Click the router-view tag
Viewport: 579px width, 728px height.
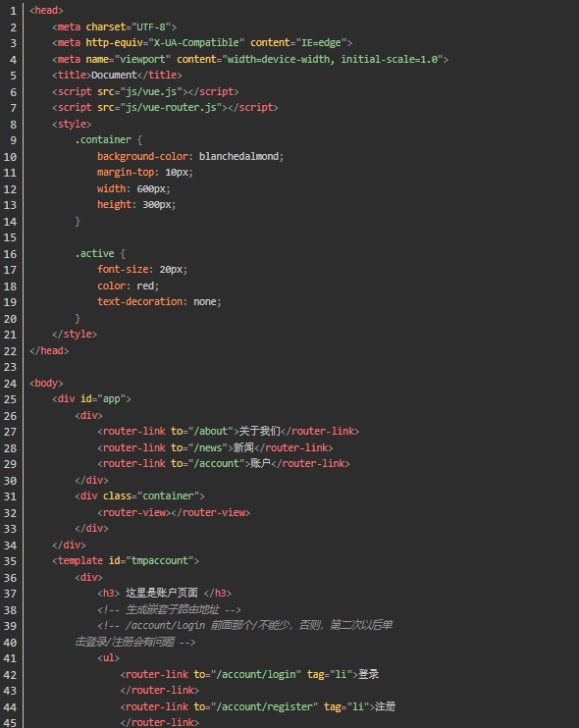pos(174,512)
